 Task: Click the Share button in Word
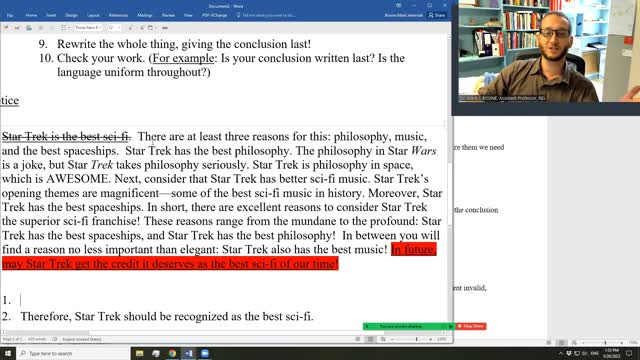[x=437, y=15]
